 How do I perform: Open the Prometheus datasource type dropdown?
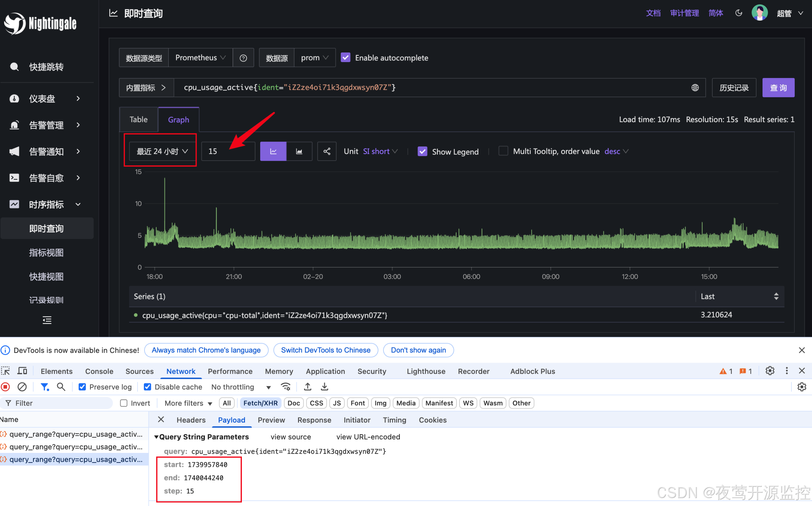tap(200, 57)
